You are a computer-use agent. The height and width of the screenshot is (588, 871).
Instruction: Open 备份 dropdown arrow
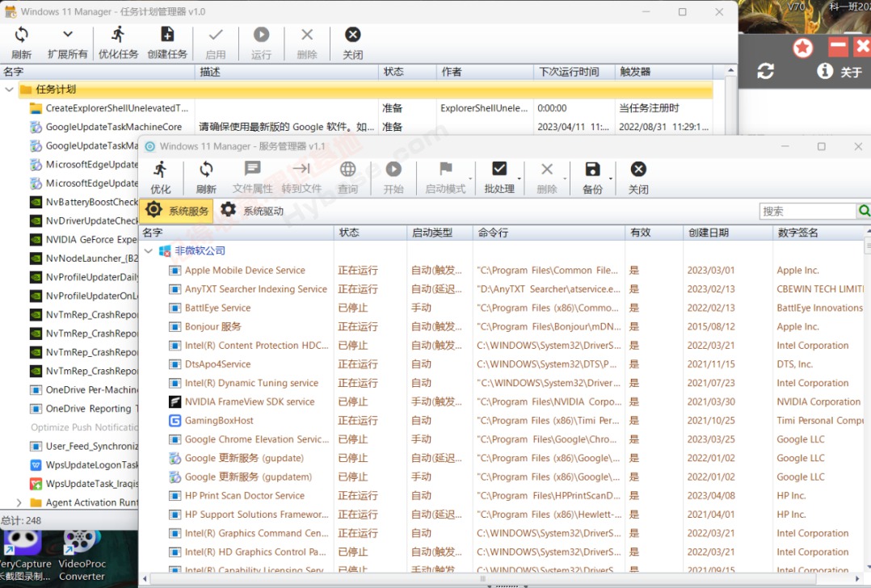pyautogui.click(x=611, y=178)
